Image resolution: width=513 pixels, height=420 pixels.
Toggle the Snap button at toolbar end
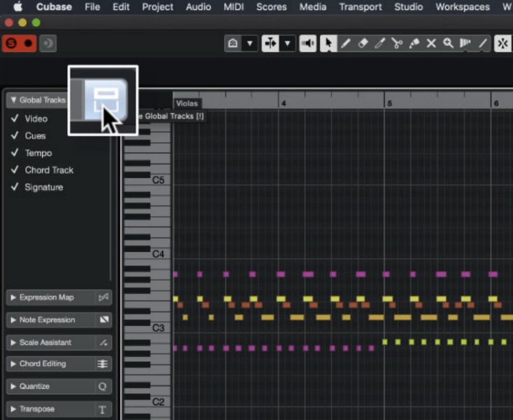coord(503,43)
